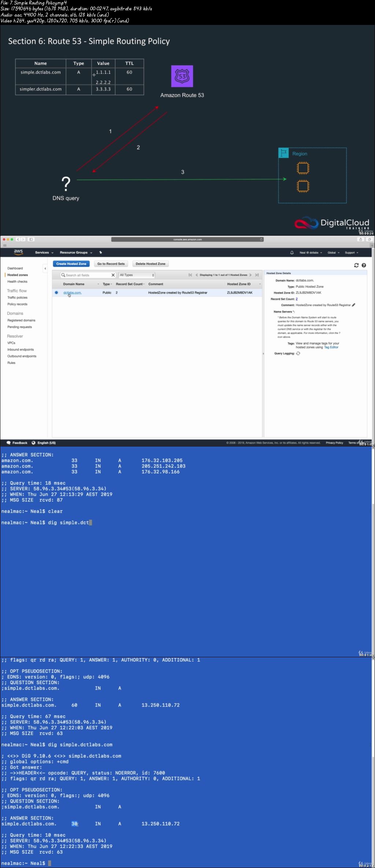This screenshot has height=868, width=375.
Task: Open the help question mark icon
Action: 364,265
